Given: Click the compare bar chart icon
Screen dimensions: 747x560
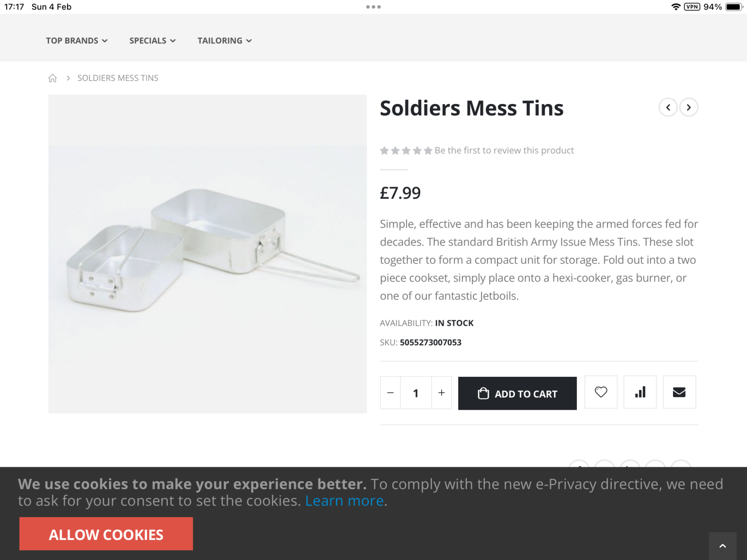Looking at the screenshot, I should 640,392.
